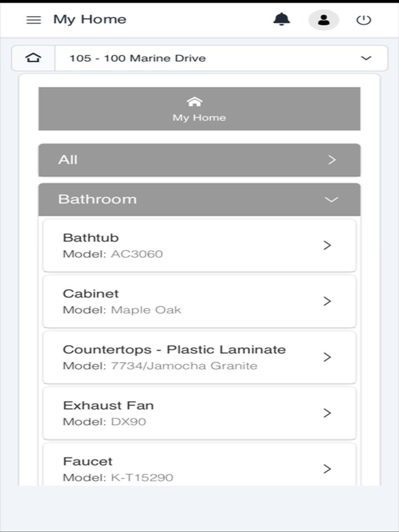This screenshot has height=532, width=399.
Task: Open the Faucet K-T15290 item
Action: (x=199, y=464)
